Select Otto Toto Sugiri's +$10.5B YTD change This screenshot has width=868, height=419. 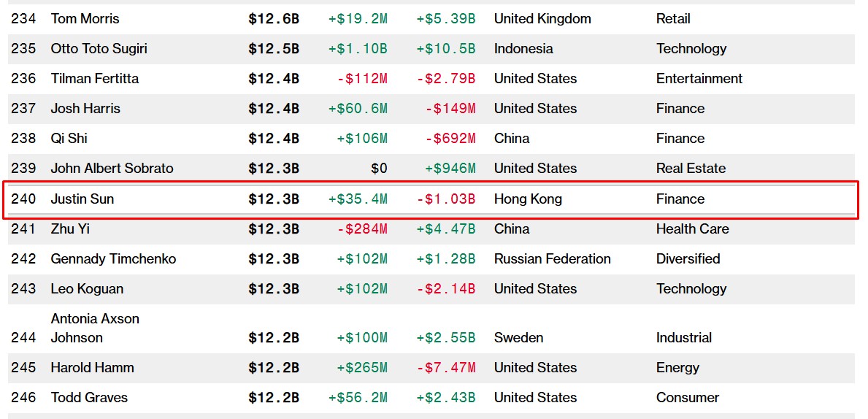click(x=445, y=48)
